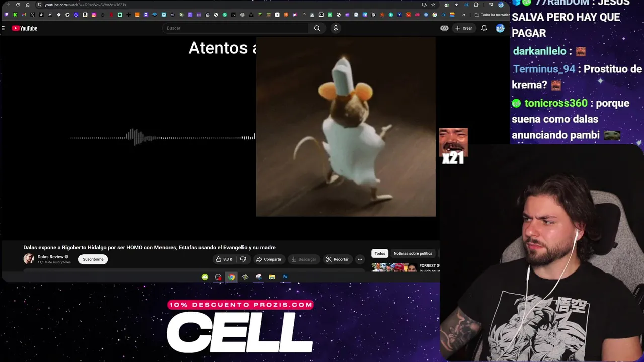This screenshot has height=362, width=644.
Task: Open the Crear upload button
Action: click(463, 28)
